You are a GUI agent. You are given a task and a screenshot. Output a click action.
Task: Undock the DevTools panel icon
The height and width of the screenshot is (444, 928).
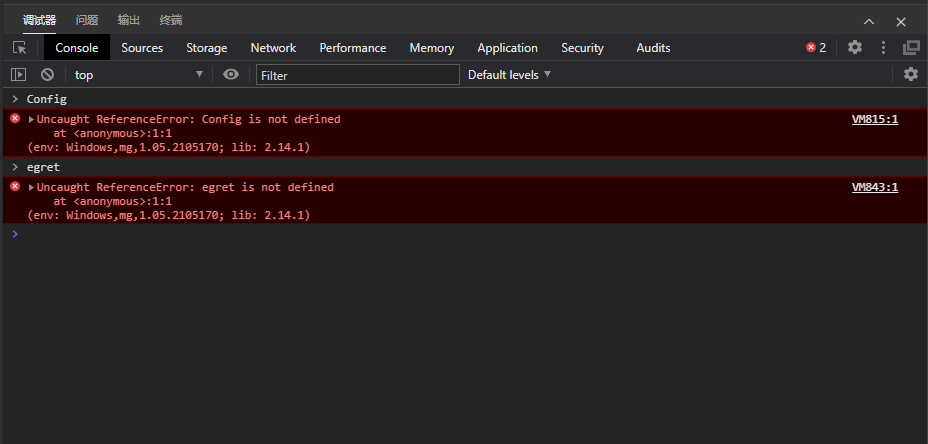coord(911,47)
